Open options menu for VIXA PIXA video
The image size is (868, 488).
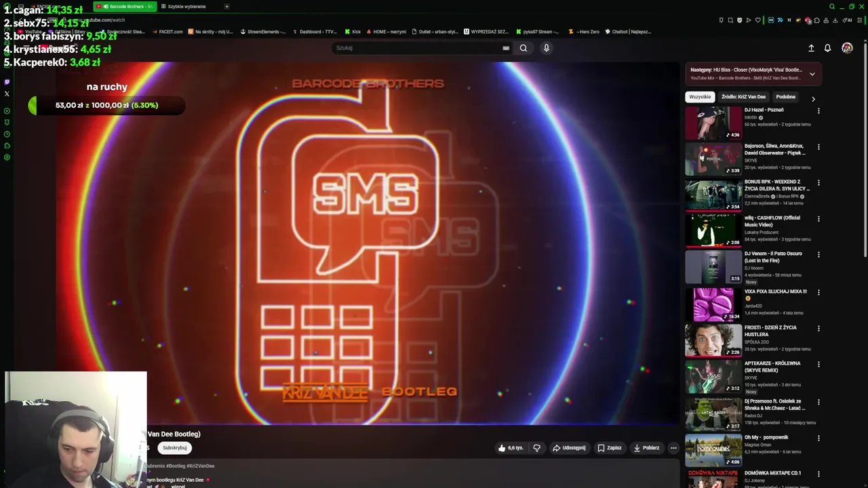tap(818, 293)
